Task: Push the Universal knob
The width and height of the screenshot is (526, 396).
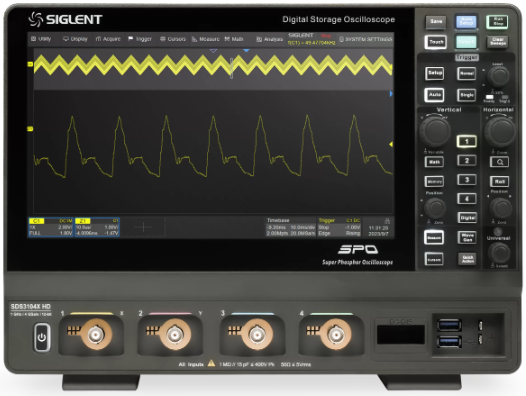Action: click(x=499, y=252)
